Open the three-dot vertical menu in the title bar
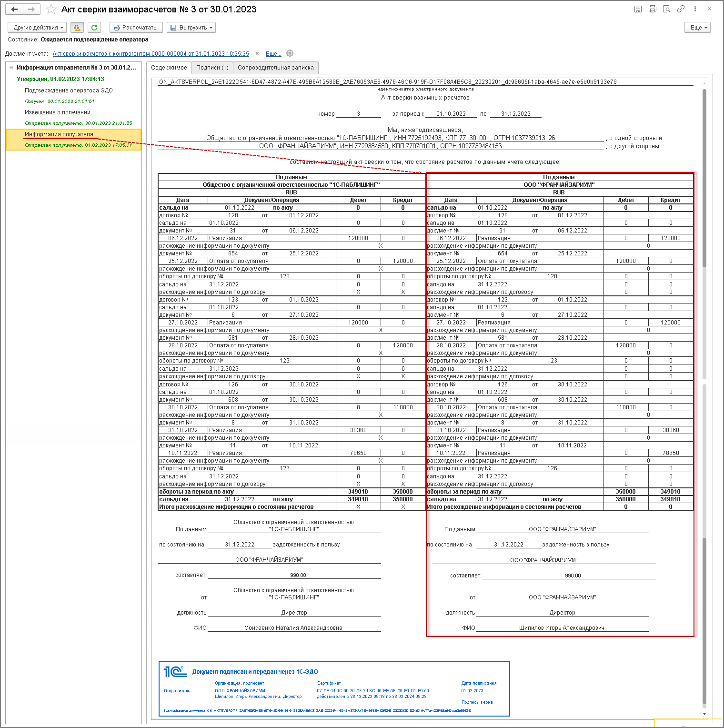 pyautogui.click(x=695, y=9)
